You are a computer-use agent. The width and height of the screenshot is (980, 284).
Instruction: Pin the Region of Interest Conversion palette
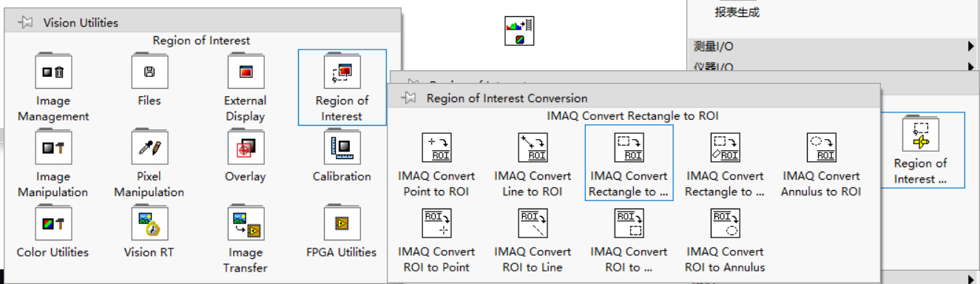[x=408, y=98]
